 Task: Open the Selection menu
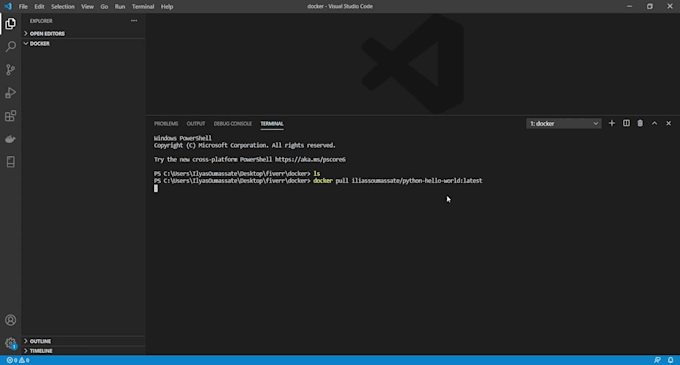pyautogui.click(x=63, y=7)
